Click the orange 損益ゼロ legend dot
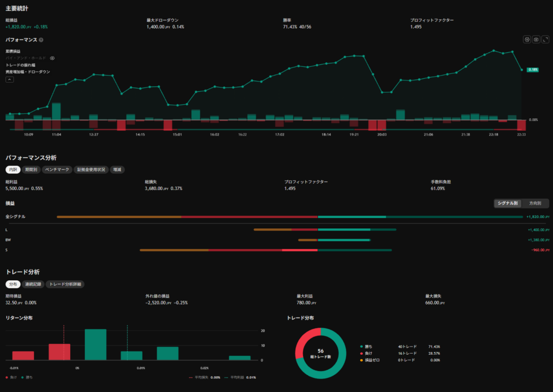 point(361,360)
